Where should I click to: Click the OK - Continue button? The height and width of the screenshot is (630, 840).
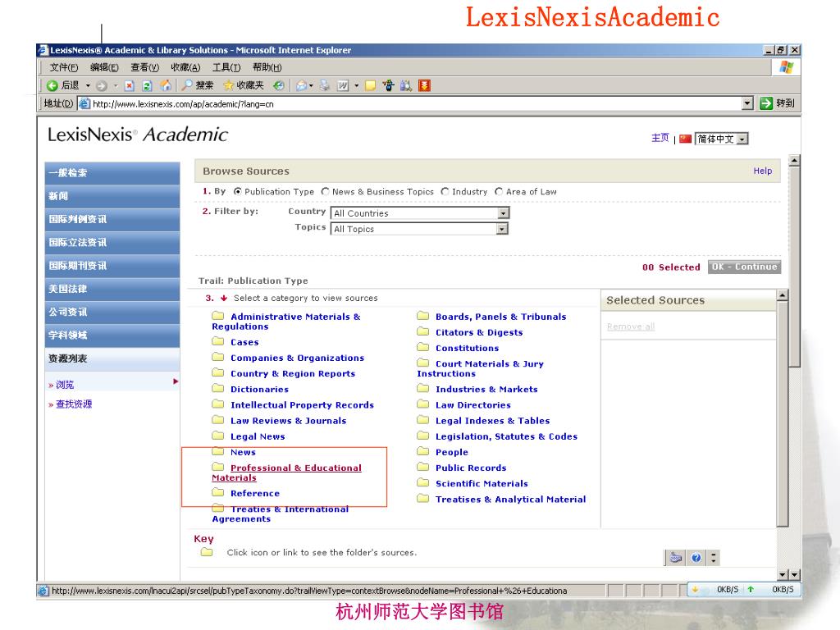tap(744, 267)
